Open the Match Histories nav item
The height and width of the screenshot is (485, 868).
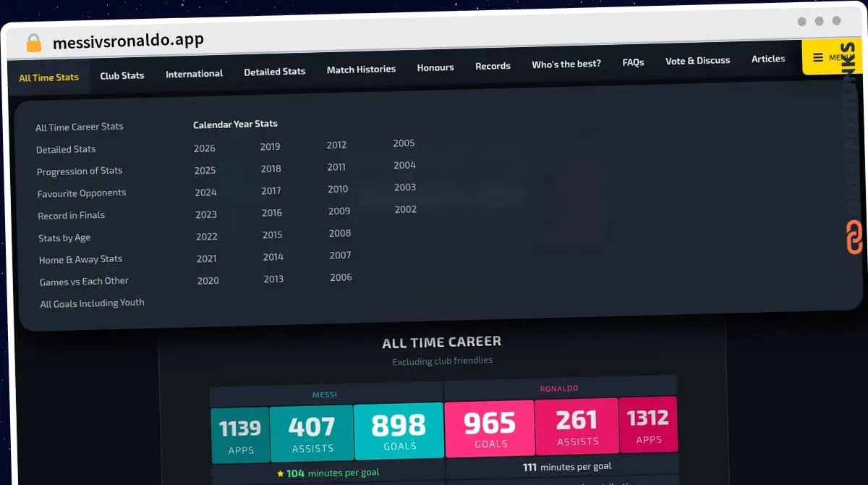pyautogui.click(x=361, y=69)
